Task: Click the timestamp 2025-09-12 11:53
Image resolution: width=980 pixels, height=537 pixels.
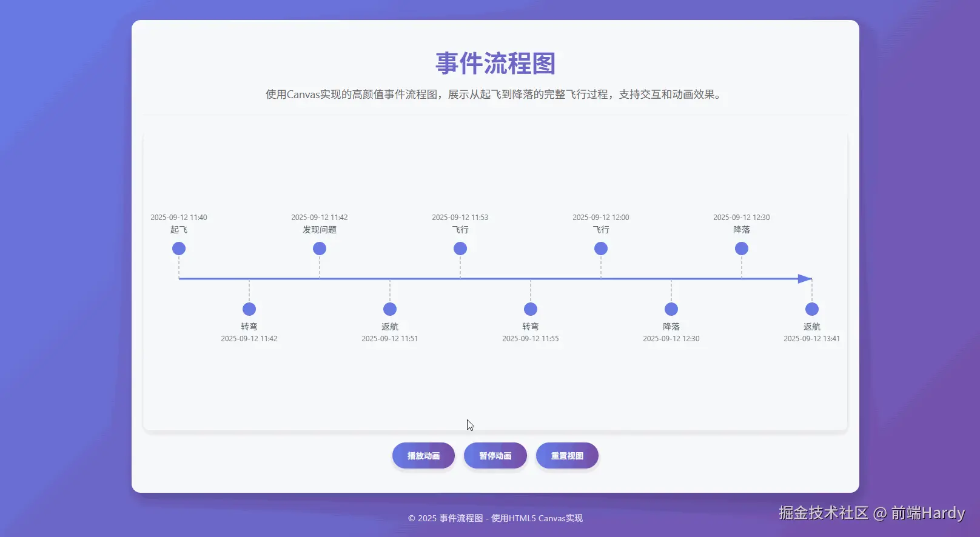Action: click(460, 218)
